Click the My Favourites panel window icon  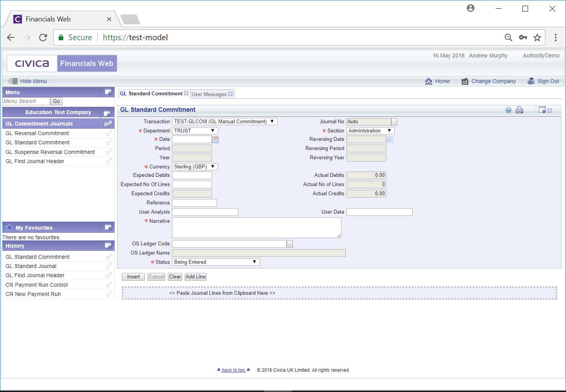click(108, 227)
